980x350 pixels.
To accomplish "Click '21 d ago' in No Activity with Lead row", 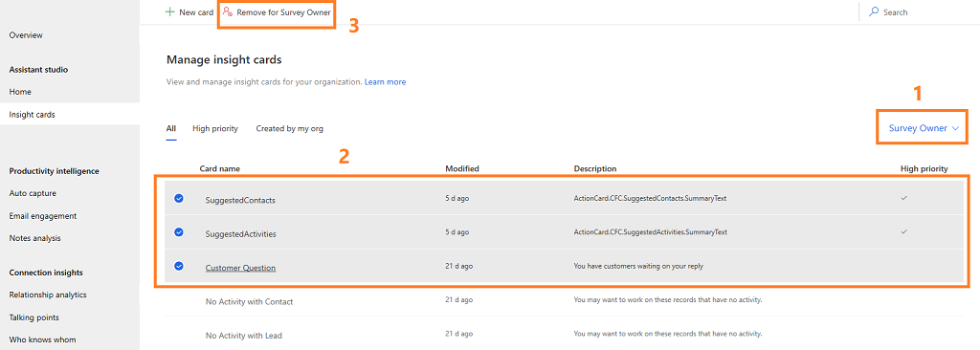I will (458, 333).
